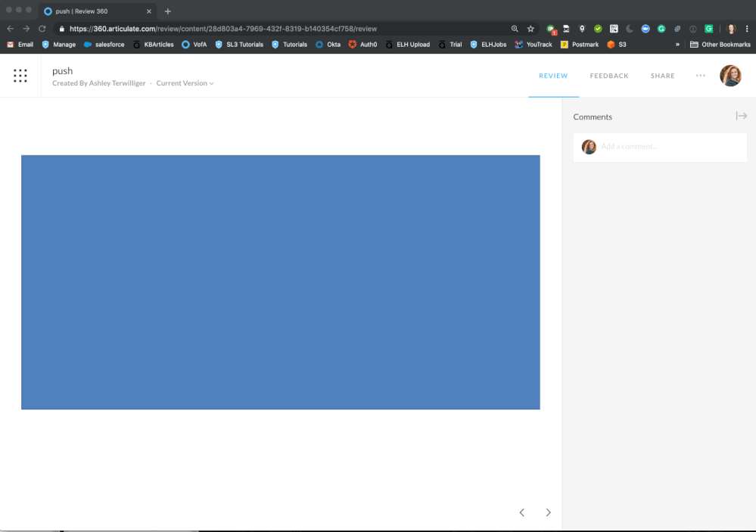The width and height of the screenshot is (756, 532).
Task: Open the user profile avatar in the Review 360 header
Action: pyautogui.click(x=730, y=76)
